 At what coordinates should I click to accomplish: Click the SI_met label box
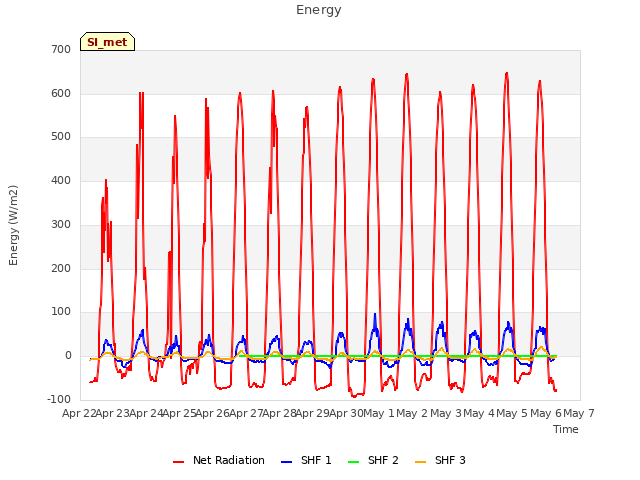[107, 42]
